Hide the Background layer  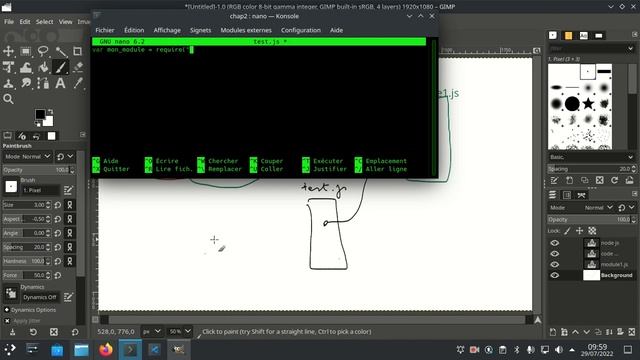click(x=554, y=276)
